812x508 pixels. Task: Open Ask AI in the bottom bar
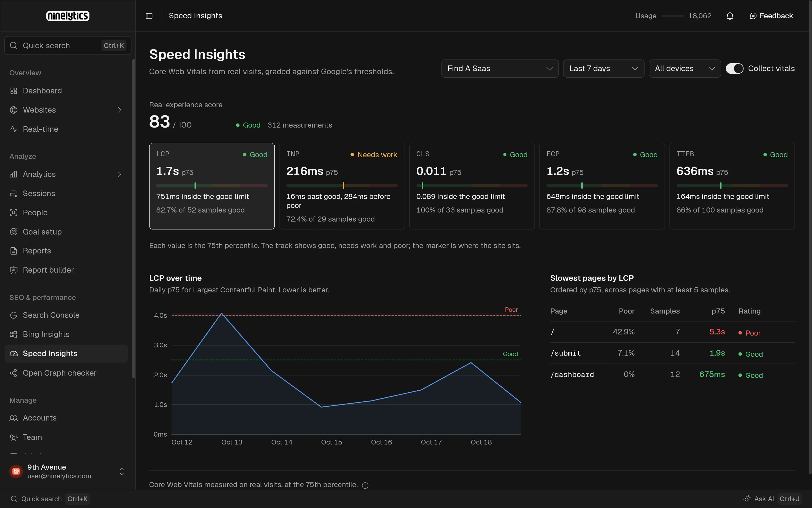click(x=772, y=499)
